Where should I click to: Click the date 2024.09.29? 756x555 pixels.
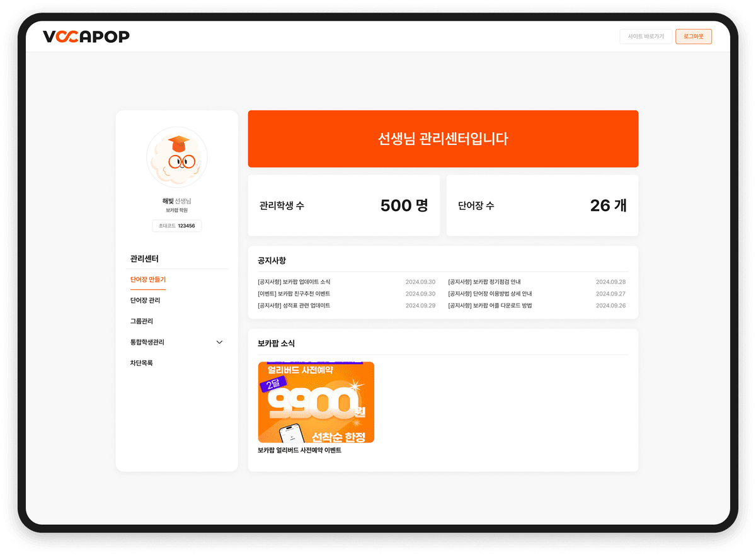420,306
